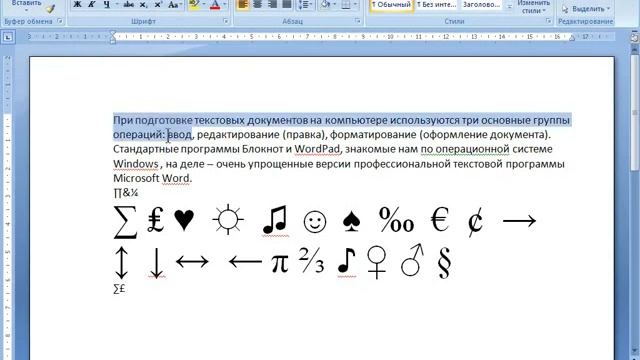Click the large pound £ symbol
Screen dimensions: 640x360
(x=156, y=220)
